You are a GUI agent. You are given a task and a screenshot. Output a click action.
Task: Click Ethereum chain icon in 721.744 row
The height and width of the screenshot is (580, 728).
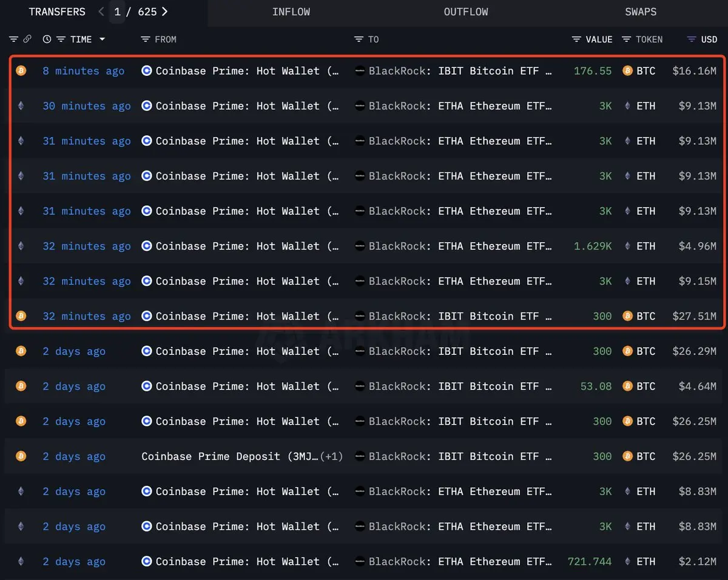click(21, 562)
